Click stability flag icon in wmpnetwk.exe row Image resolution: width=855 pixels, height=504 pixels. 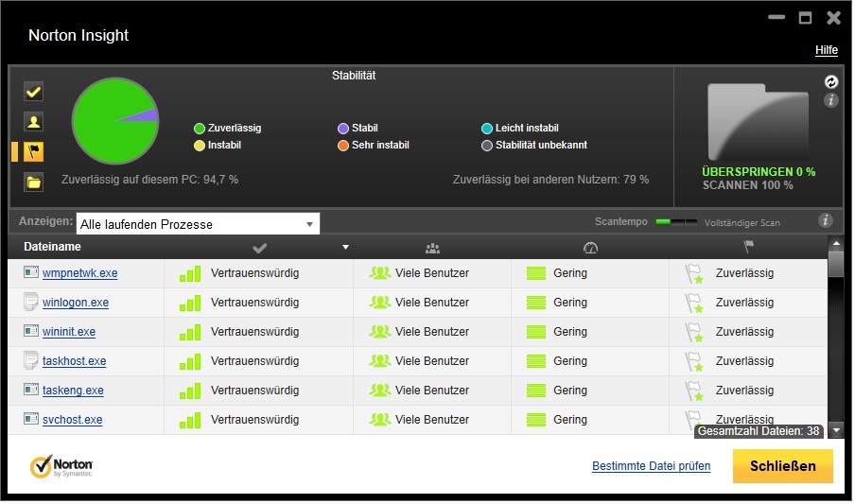(696, 274)
